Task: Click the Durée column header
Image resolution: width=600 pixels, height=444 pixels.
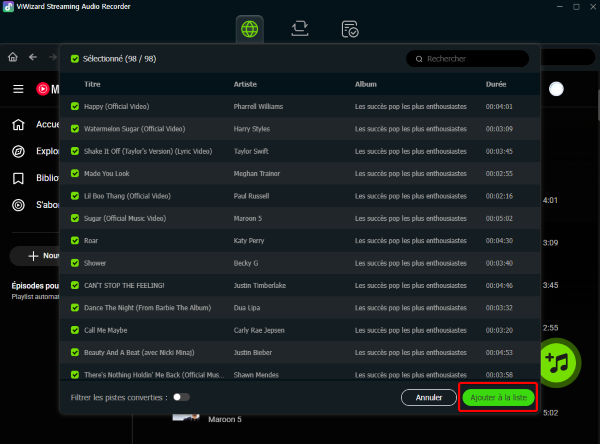Action: pos(496,84)
